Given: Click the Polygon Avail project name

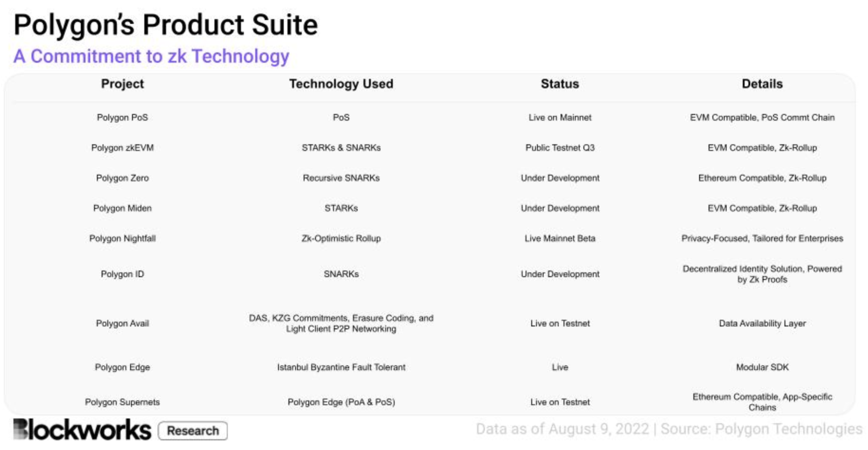Looking at the screenshot, I should (x=122, y=324).
